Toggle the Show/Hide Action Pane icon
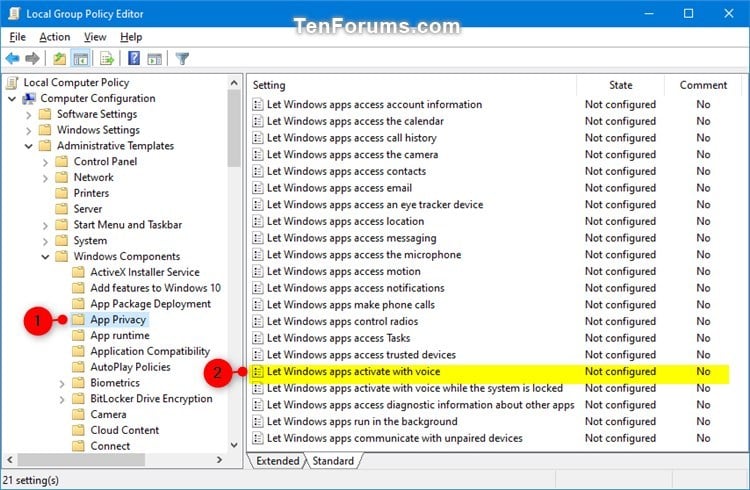The height and width of the screenshot is (490, 750). tap(154, 59)
